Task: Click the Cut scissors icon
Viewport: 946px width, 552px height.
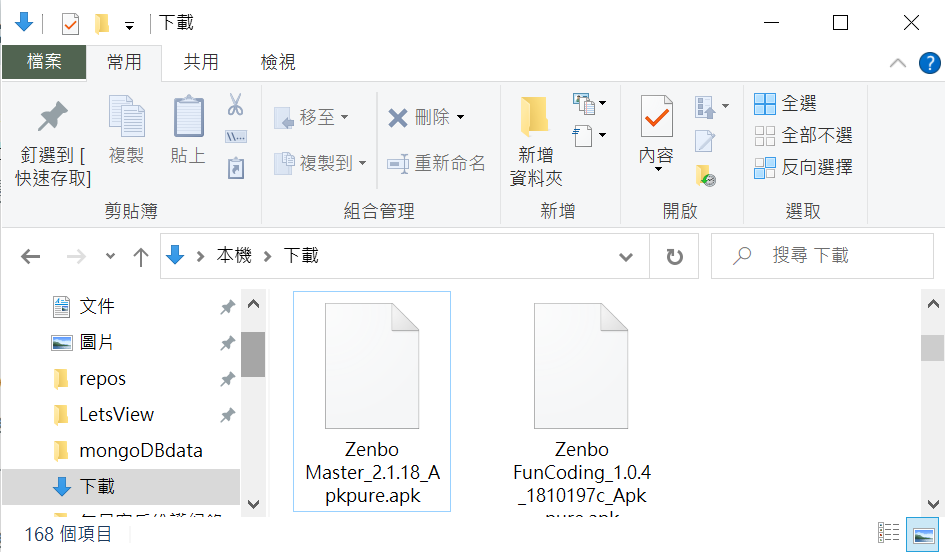Action: [235, 104]
